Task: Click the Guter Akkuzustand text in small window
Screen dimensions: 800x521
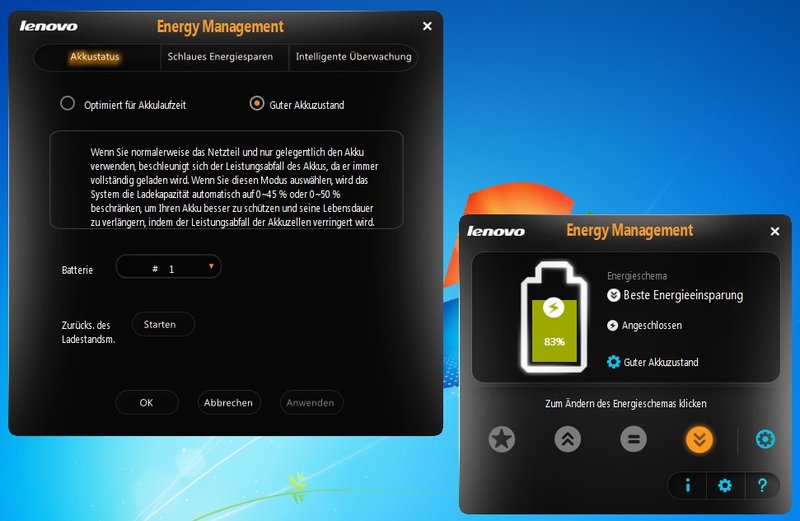Action: 661,362
